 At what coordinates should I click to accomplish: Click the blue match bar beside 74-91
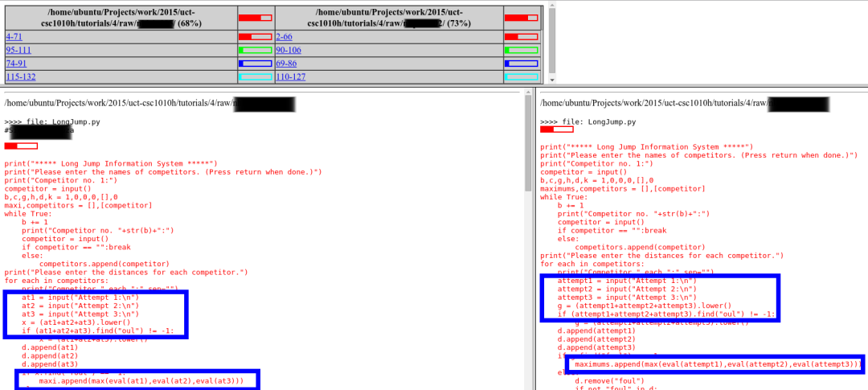[256, 64]
